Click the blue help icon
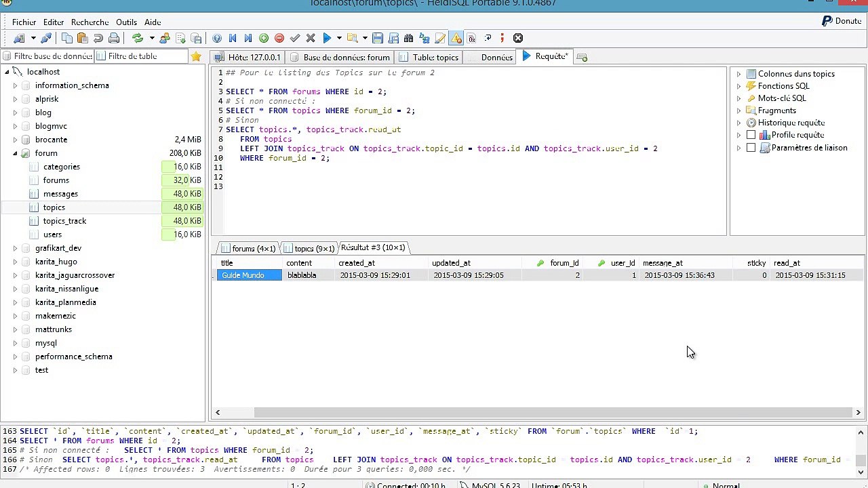Viewport: 868px width, 488px height. coord(217,38)
